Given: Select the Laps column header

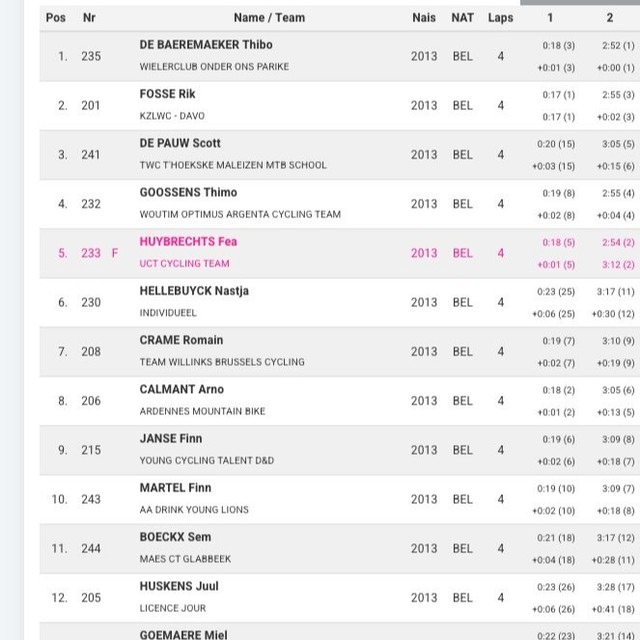Looking at the screenshot, I should click(500, 18).
